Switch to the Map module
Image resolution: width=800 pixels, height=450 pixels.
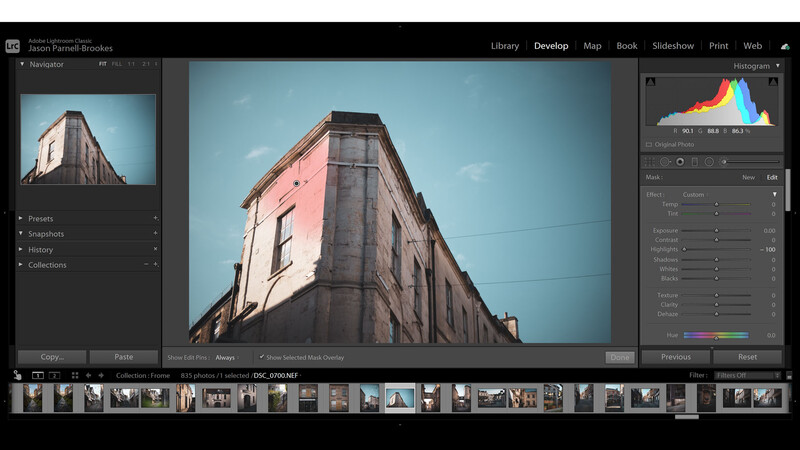[x=592, y=46]
